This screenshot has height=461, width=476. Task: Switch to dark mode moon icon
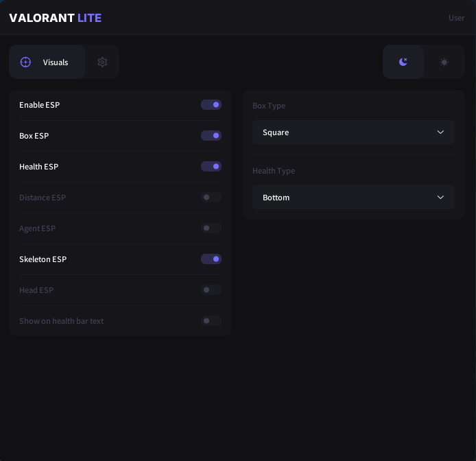[x=403, y=62]
